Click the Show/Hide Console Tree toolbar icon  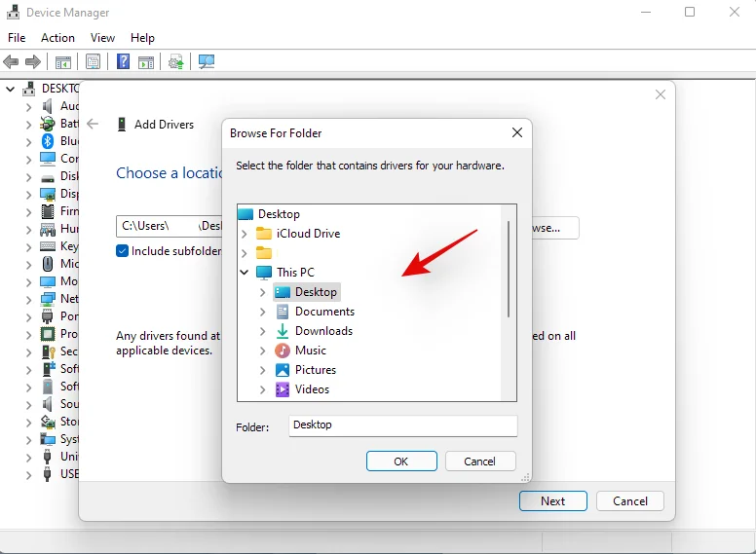point(62,62)
